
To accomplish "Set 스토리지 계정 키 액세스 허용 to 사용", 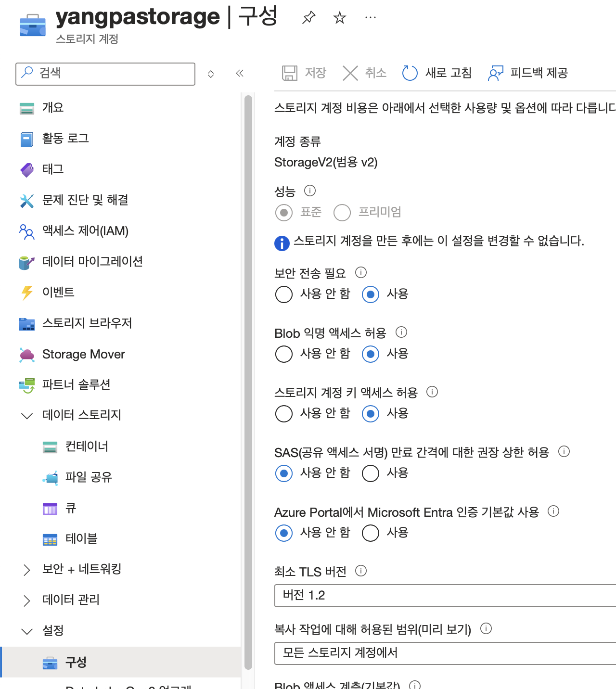I will (x=371, y=414).
